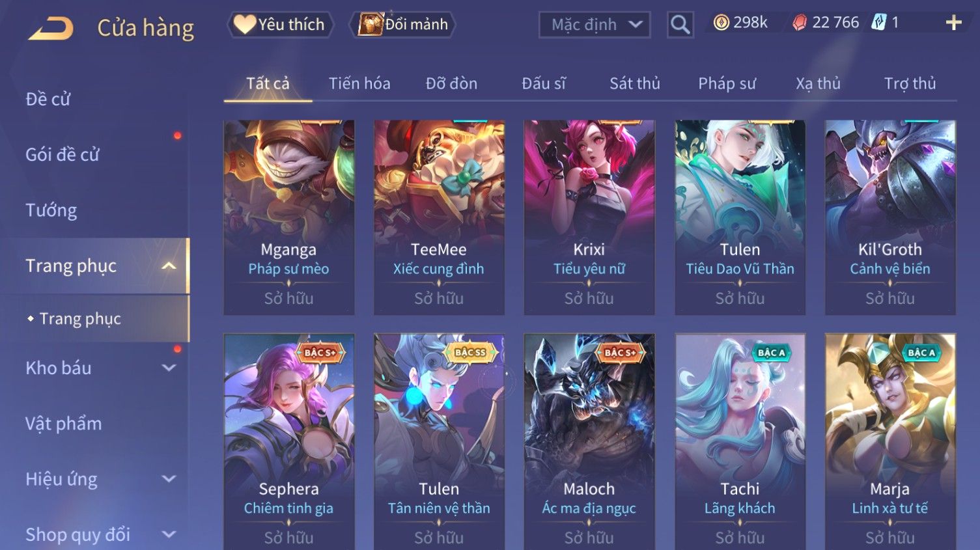Image resolution: width=980 pixels, height=550 pixels.
Task: Open Tướng in the sidebar
Action: [51, 210]
